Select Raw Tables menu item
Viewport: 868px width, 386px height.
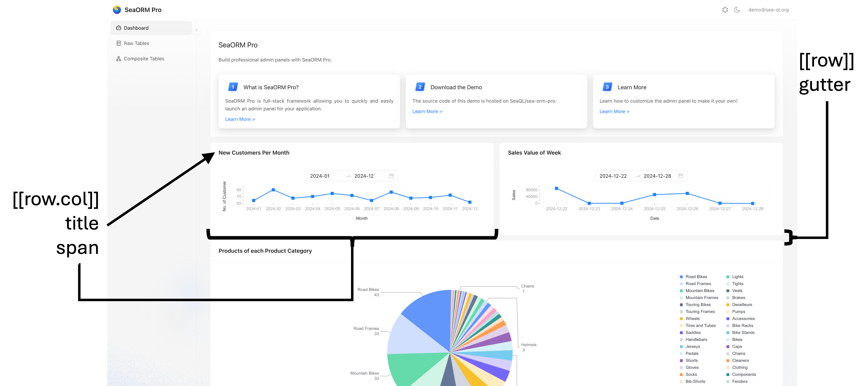pyautogui.click(x=137, y=43)
